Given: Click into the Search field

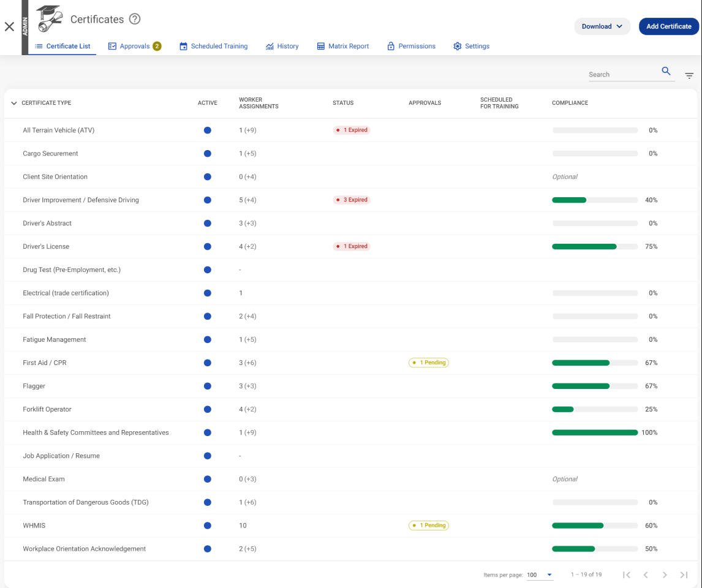Looking at the screenshot, I should [622, 74].
